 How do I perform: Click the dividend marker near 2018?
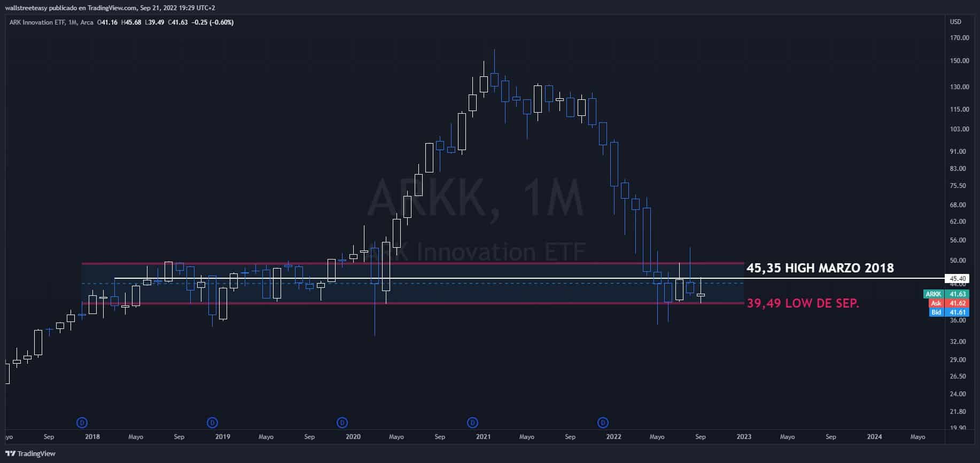click(82, 423)
